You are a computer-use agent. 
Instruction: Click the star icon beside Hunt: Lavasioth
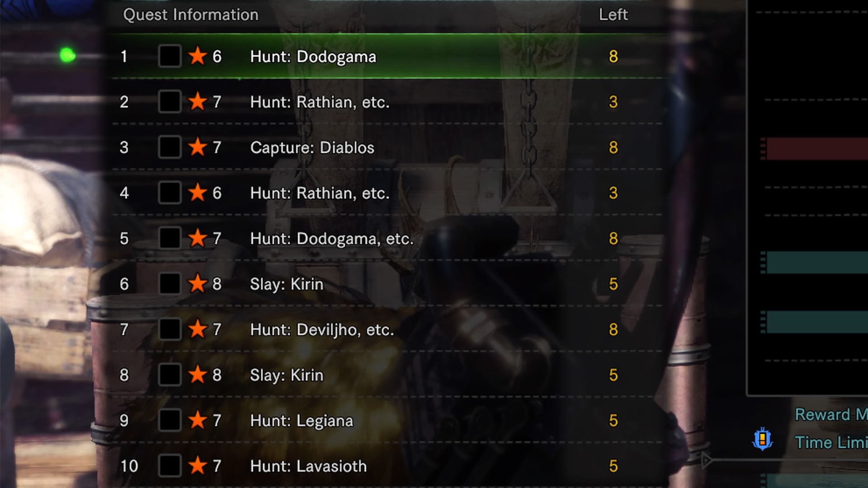coord(198,465)
